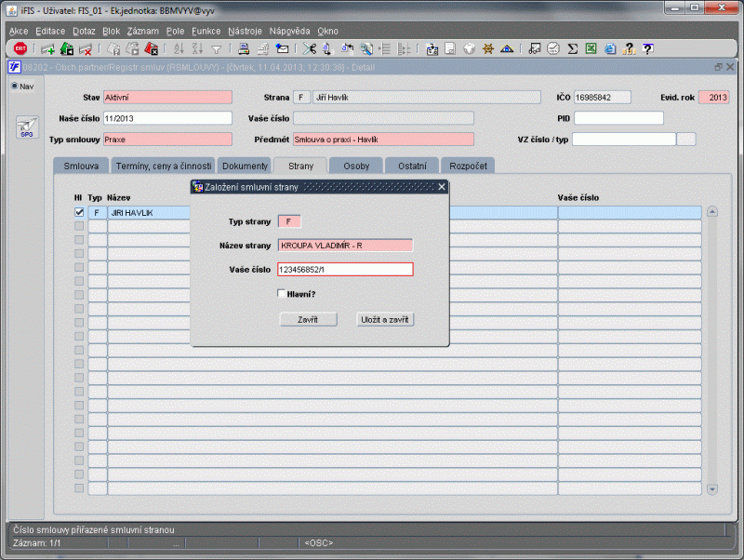
Task: Switch to the Smlouva tab
Action: pos(81,166)
